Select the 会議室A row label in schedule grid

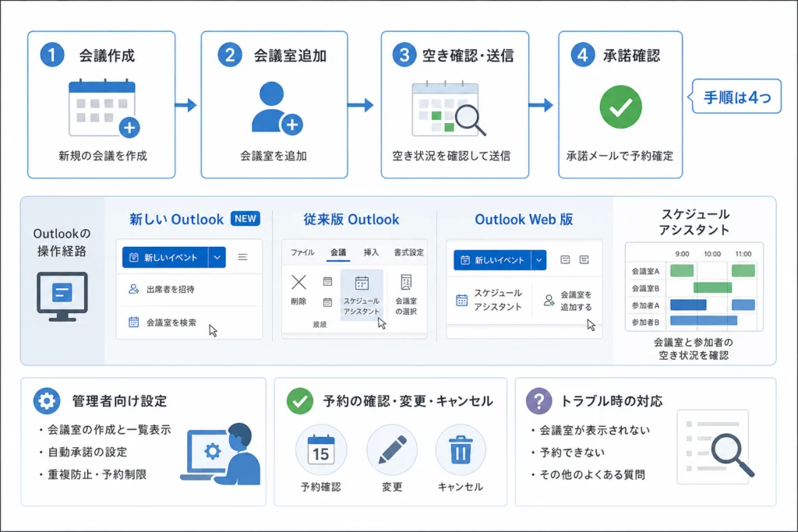(x=645, y=271)
